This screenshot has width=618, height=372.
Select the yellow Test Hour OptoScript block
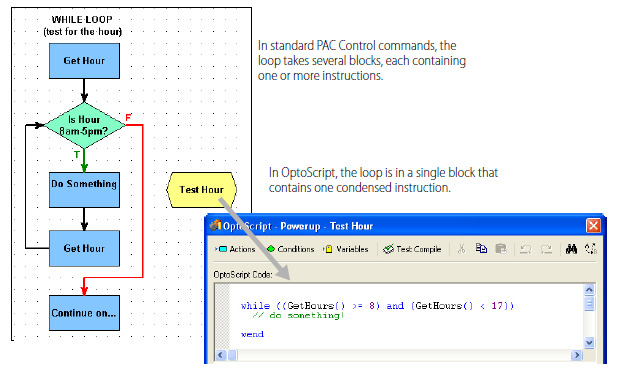click(x=202, y=190)
